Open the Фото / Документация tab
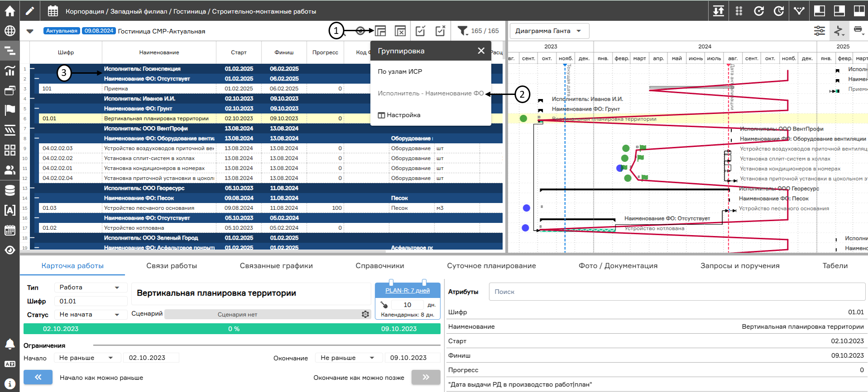 coord(618,266)
